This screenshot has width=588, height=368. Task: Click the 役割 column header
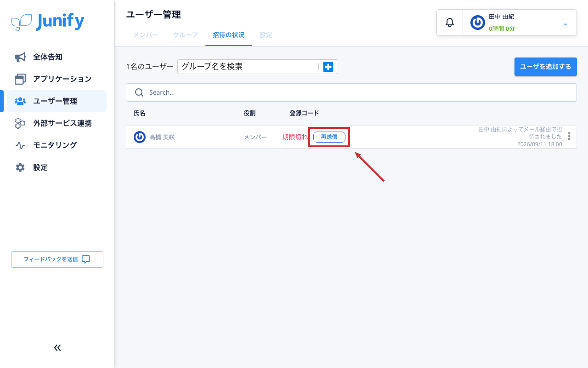coord(249,113)
